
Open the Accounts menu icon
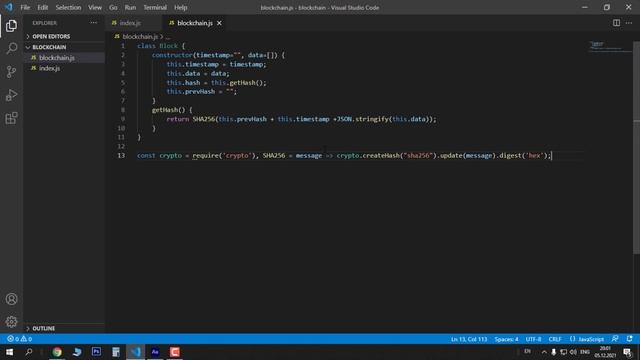tap(11, 299)
